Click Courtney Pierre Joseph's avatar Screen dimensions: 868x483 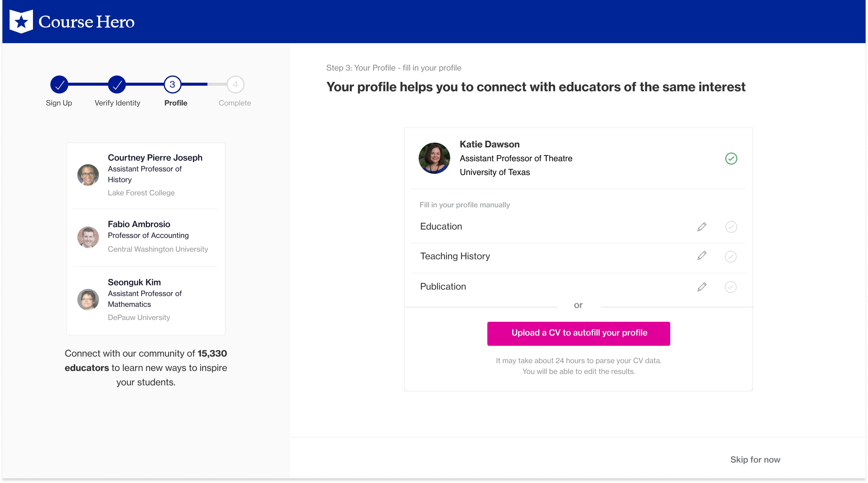point(88,175)
